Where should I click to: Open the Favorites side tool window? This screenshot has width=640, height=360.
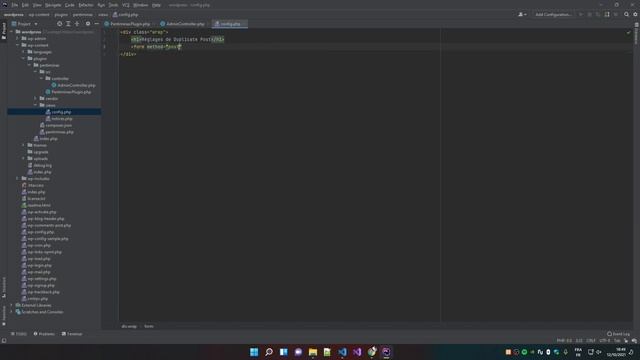4,315
